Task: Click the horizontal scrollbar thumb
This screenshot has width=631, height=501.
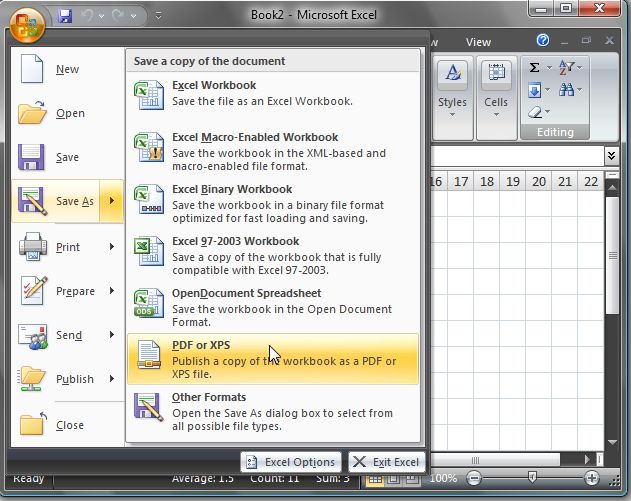Action: [494, 460]
